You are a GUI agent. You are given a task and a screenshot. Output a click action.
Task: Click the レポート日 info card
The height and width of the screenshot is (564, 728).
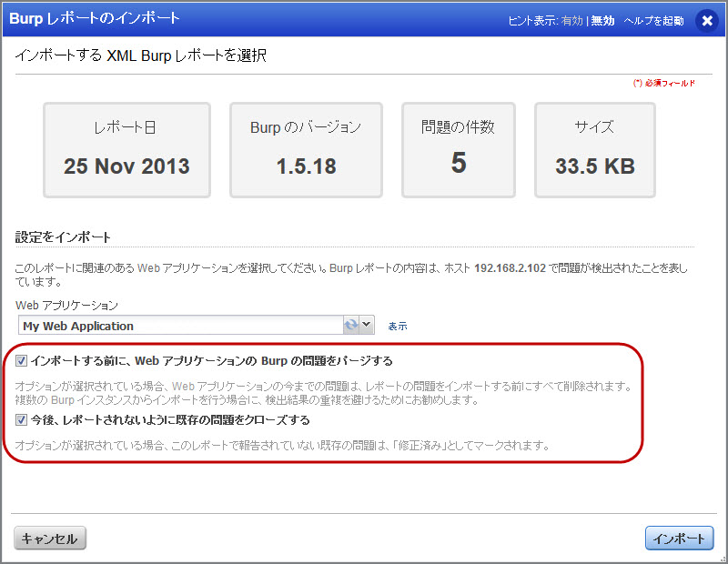[126, 150]
